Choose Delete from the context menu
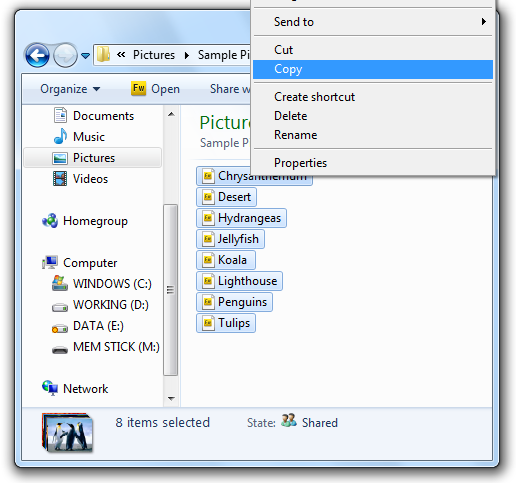The width and height of the screenshot is (516, 483). (373, 116)
